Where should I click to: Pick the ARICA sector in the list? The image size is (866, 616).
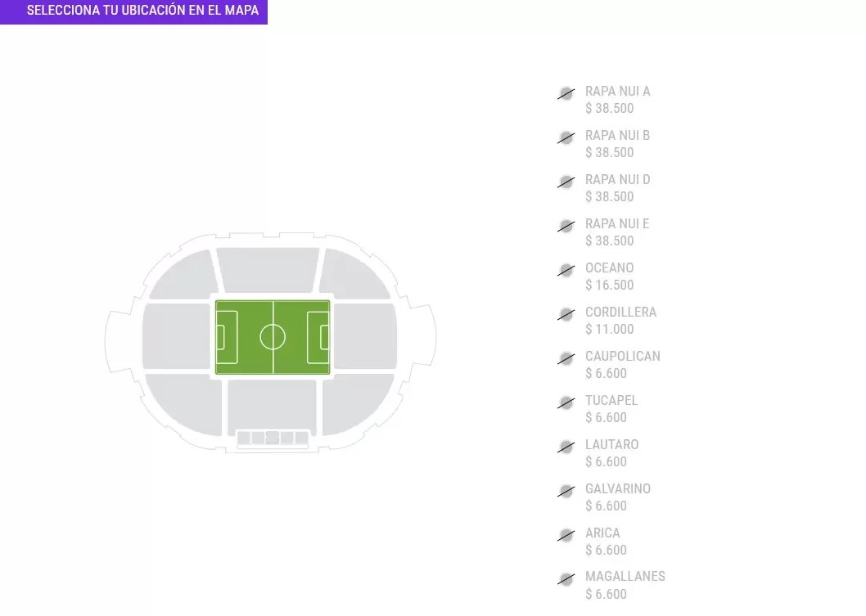(606, 541)
